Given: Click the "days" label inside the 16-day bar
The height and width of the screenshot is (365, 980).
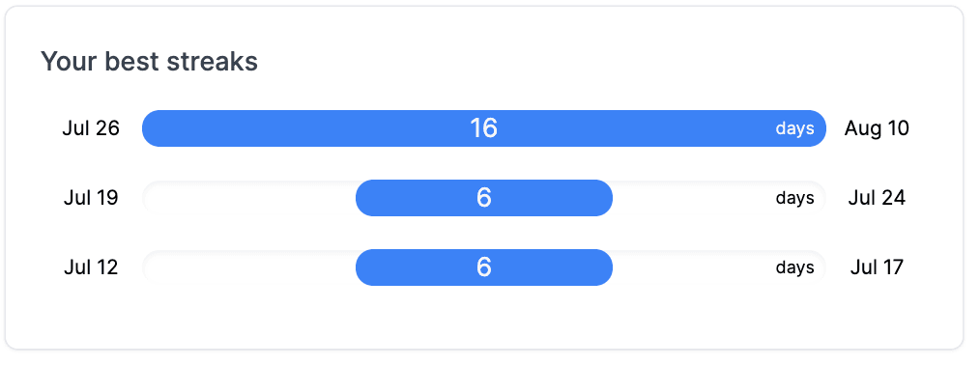Looking at the screenshot, I should [x=795, y=128].
